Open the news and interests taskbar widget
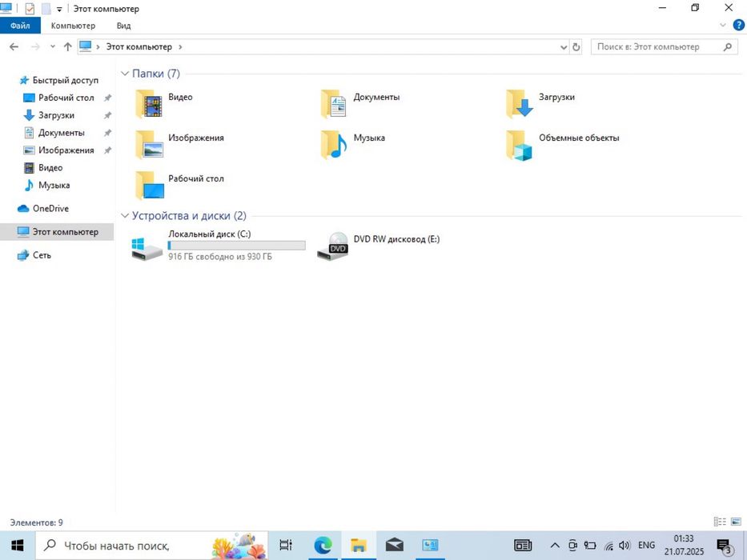 point(523,546)
